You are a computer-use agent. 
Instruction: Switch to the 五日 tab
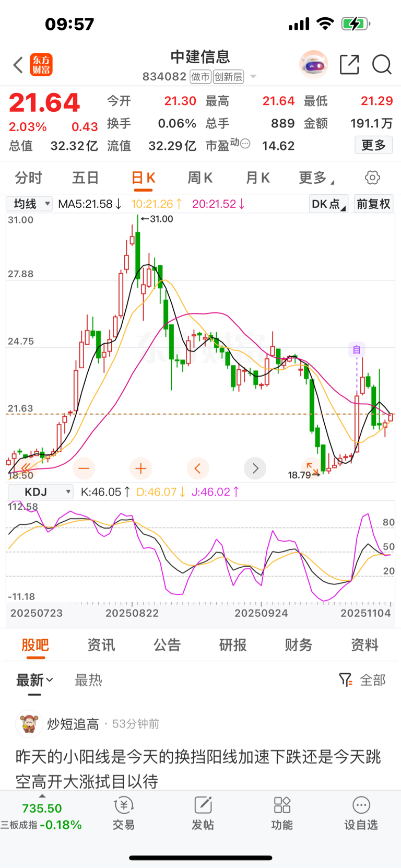click(86, 178)
